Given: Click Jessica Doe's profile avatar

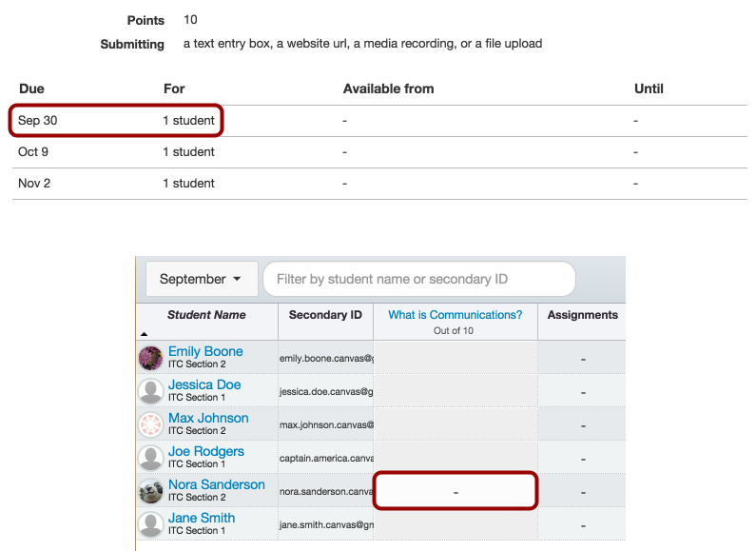Looking at the screenshot, I should click(151, 391).
